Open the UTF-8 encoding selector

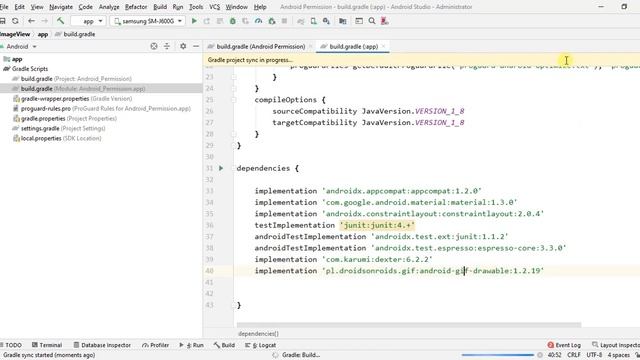(x=594, y=355)
